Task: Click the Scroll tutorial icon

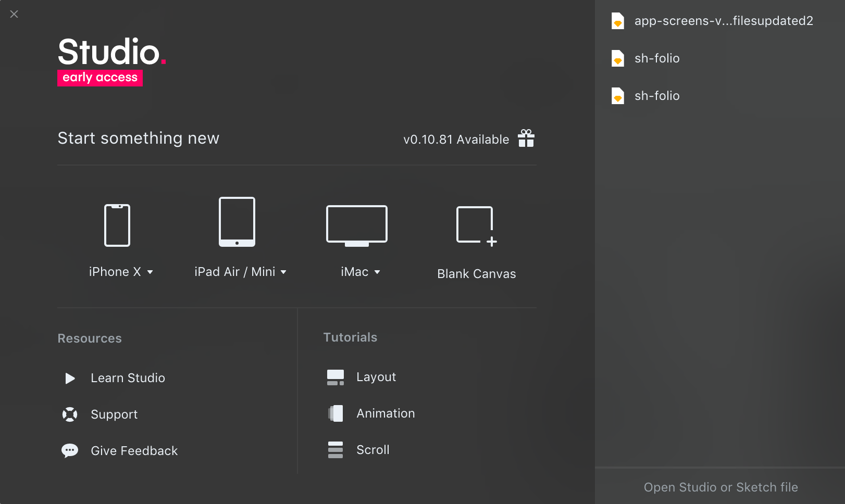Action: coord(335,450)
